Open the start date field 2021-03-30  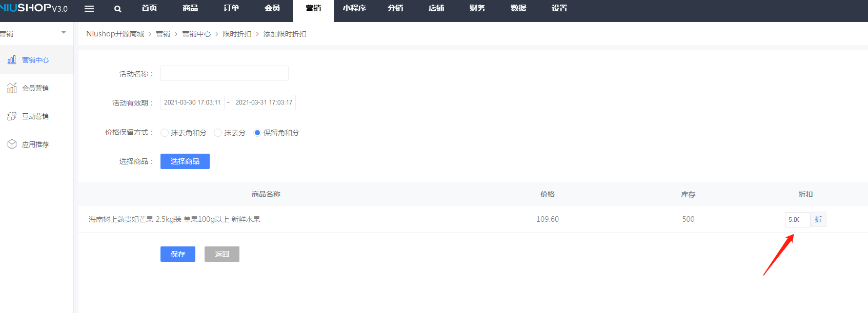coord(192,102)
